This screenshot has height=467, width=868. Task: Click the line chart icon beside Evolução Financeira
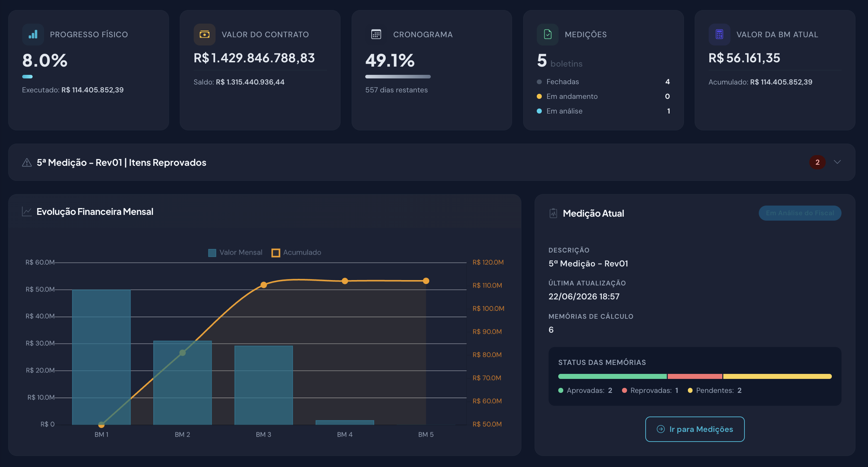point(27,212)
